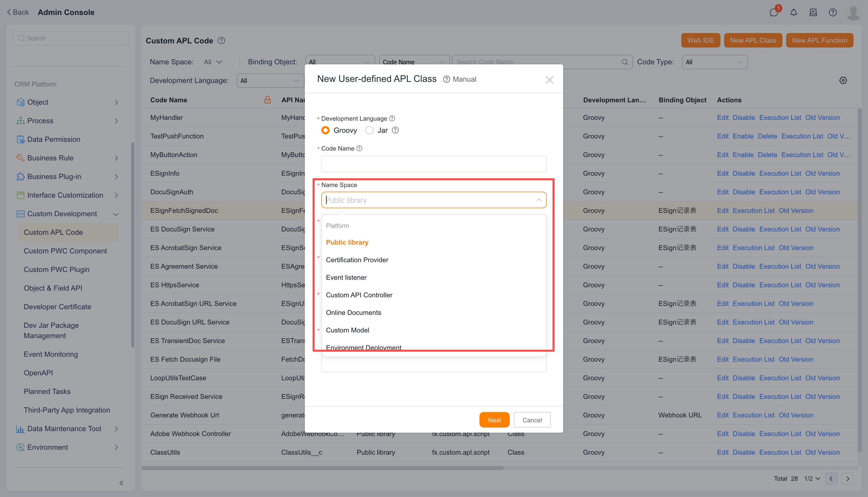Image resolution: width=868 pixels, height=497 pixels.
Task: Click the task list icon in header
Action: (813, 13)
